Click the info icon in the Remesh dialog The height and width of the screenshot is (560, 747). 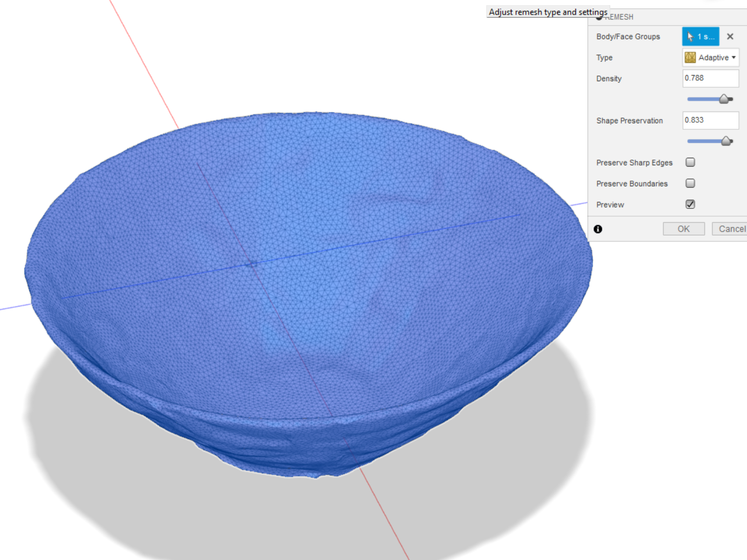(598, 229)
